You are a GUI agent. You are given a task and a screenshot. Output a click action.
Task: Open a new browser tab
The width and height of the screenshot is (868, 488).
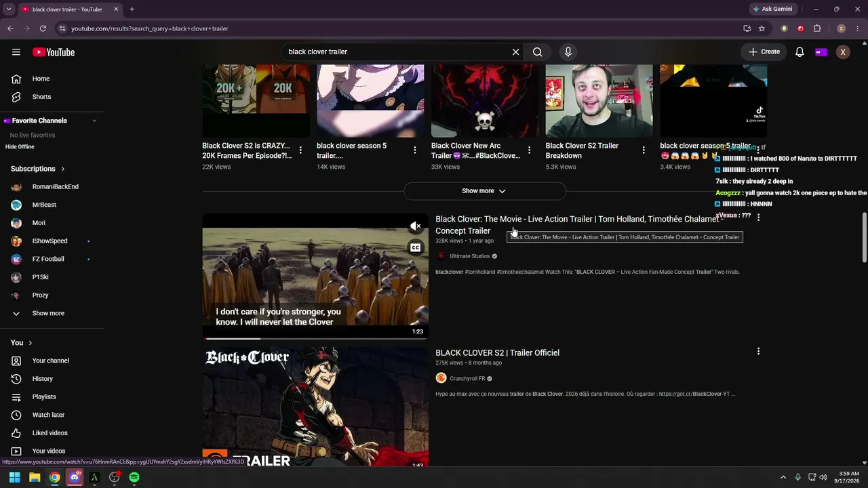point(132,9)
